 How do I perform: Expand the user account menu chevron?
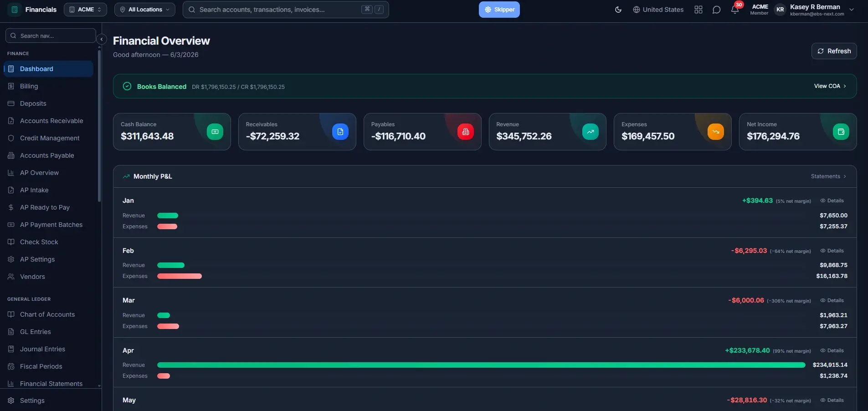852,10
